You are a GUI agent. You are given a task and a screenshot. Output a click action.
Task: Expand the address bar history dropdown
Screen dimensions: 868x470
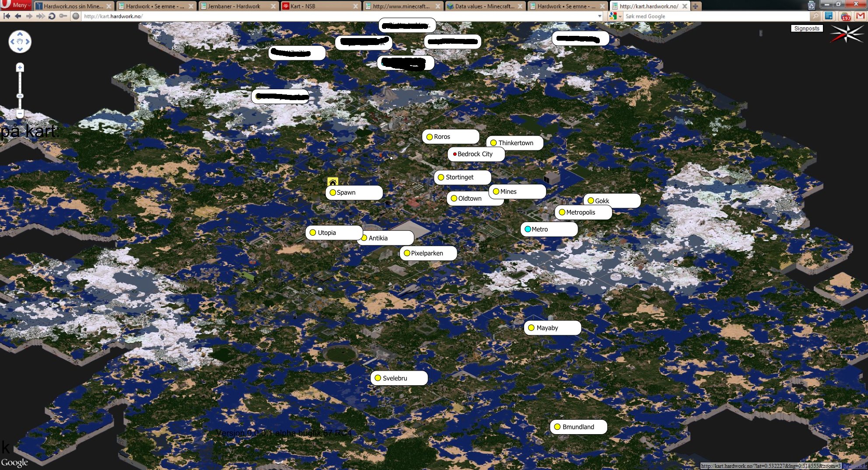(x=599, y=16)
